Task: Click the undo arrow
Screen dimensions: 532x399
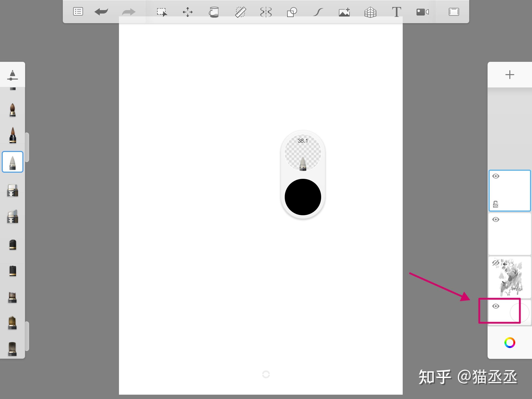Action: (101, 12)
